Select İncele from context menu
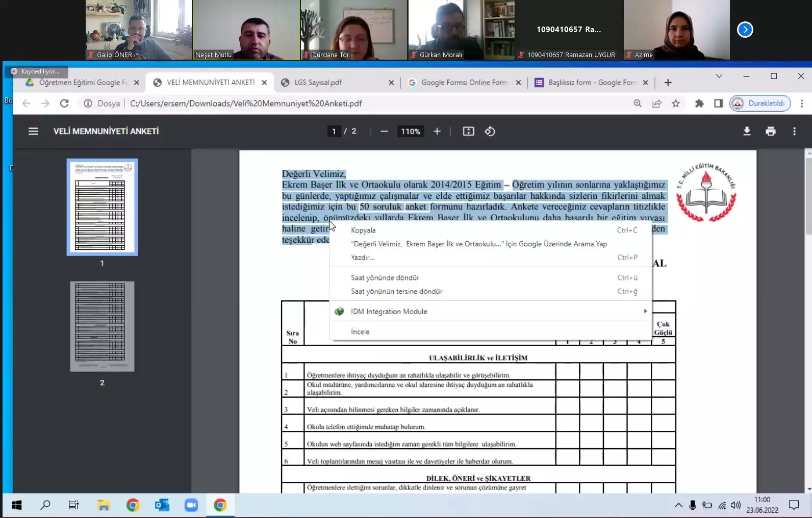This screenshot has width=812, height=518. click(x=491, y=331)
